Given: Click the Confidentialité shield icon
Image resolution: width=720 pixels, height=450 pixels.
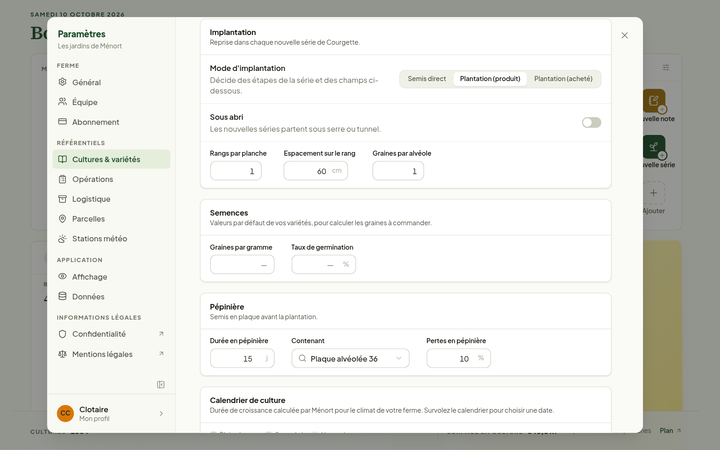Looking at the screenshot, I should pyautogui.click(x=62, y=334).
